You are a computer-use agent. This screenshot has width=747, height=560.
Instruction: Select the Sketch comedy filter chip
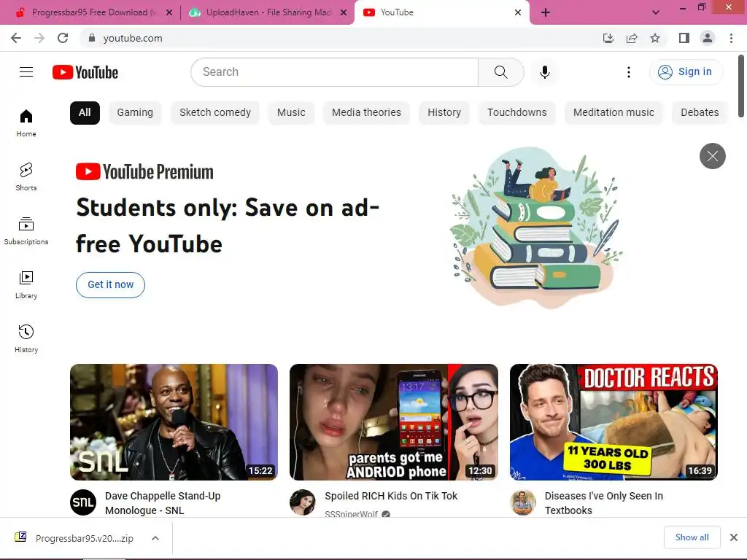point(215,113)
